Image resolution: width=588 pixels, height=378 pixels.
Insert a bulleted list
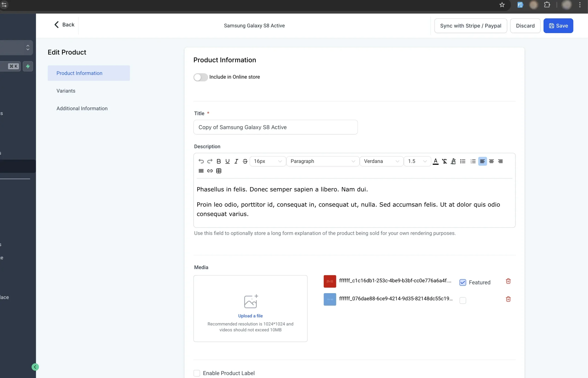pos(463,161)
